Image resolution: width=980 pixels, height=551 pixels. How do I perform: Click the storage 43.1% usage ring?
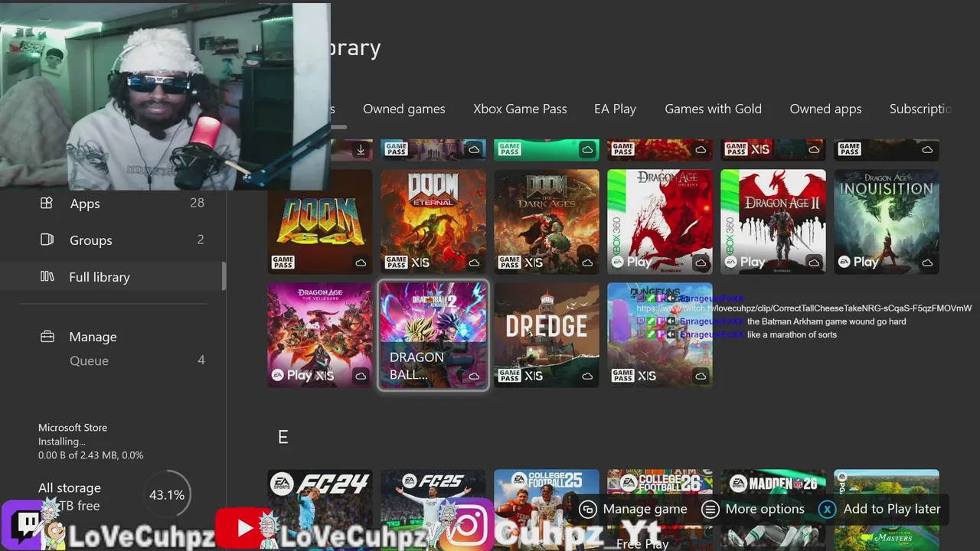point(166,495)
